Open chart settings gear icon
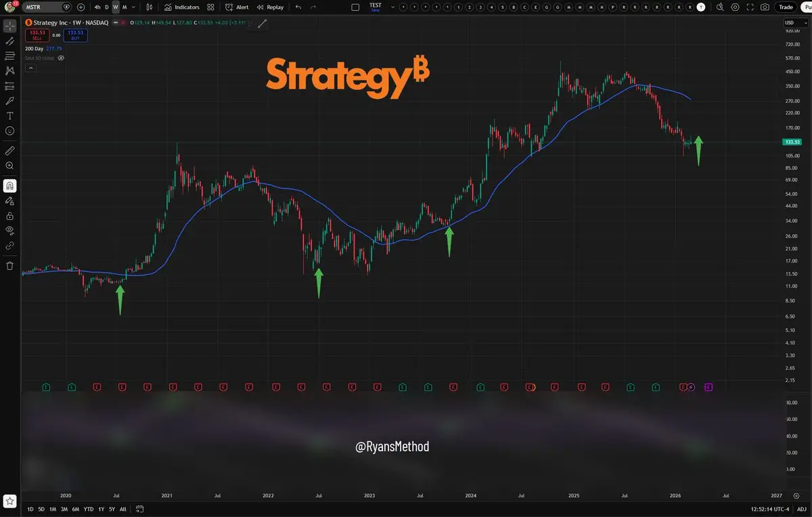The height and width of the screenshot is (517, 812). [735, 7]
